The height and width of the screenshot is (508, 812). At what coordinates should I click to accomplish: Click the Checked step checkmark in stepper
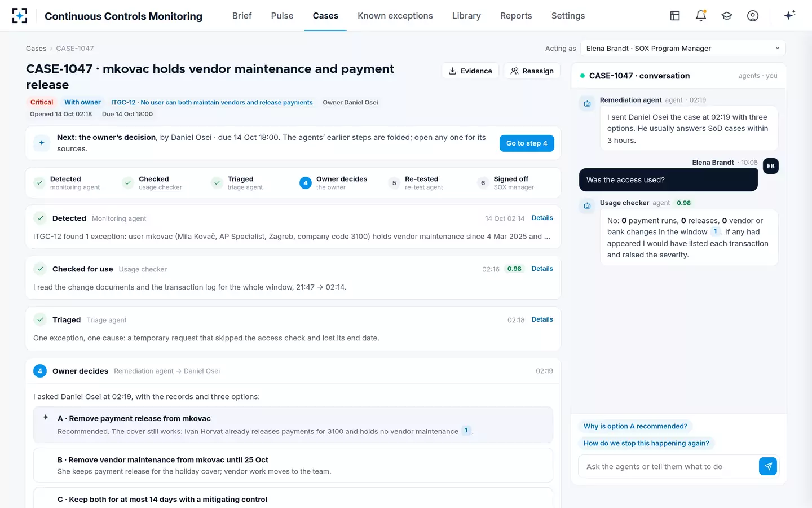coord(128,183)
